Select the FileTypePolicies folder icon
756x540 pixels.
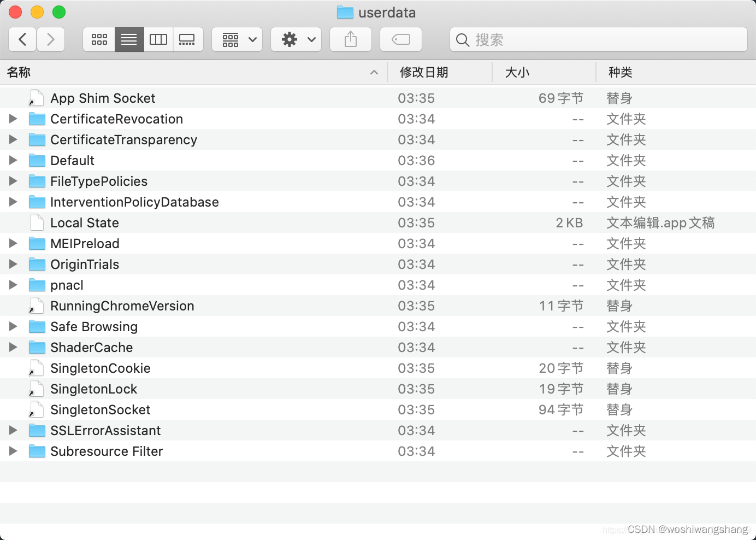(37, 181)
